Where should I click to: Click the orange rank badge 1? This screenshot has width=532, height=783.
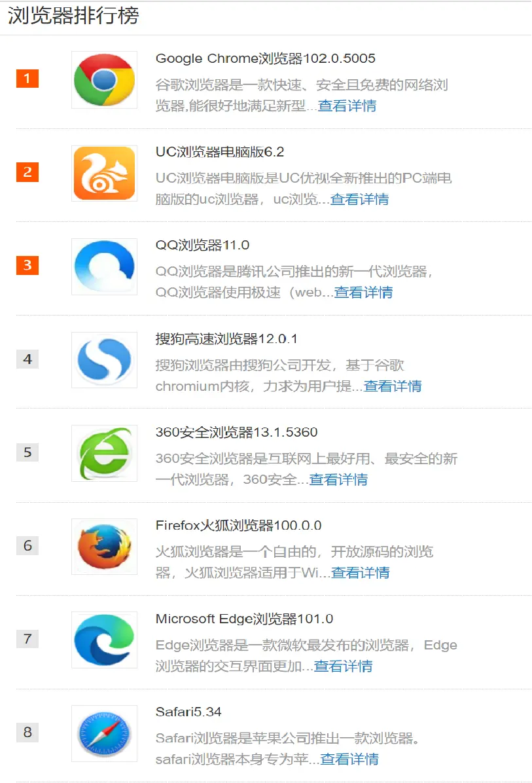point(27,79)
